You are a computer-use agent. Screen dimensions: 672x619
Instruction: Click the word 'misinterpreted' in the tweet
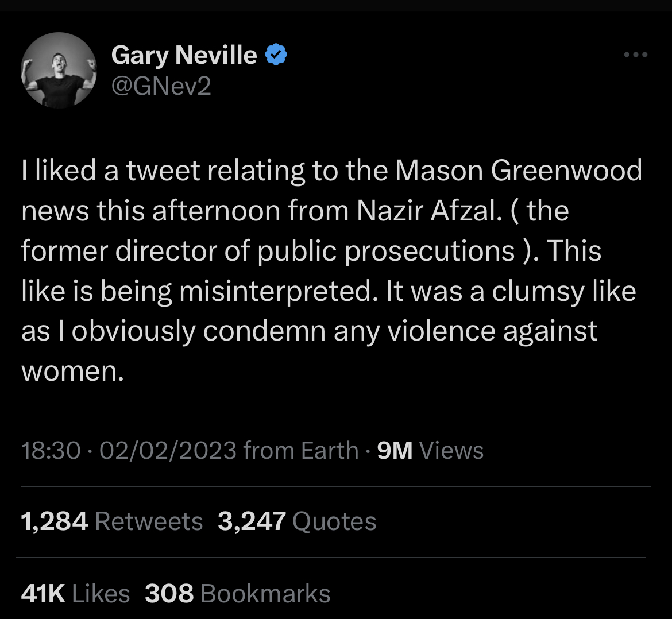275,291
